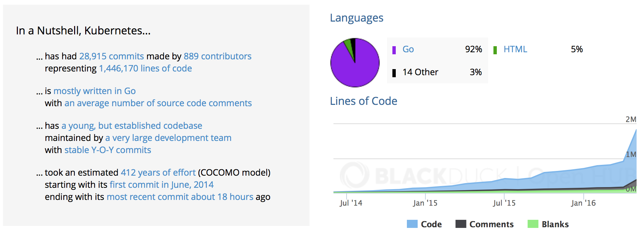The width and height of the screenshot is (644, 236).
Task: Click the languages pie chart
Action: click(x=355, y=62)
